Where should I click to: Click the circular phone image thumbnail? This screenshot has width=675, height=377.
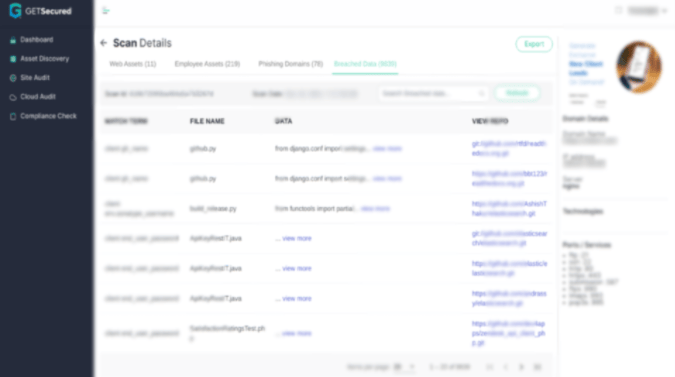tap(639, 67)
